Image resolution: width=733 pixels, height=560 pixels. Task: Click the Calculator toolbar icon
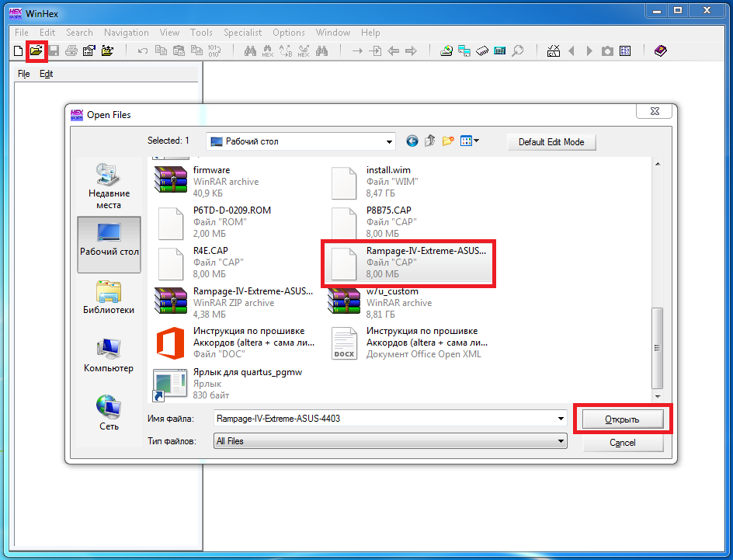(500, 51)
